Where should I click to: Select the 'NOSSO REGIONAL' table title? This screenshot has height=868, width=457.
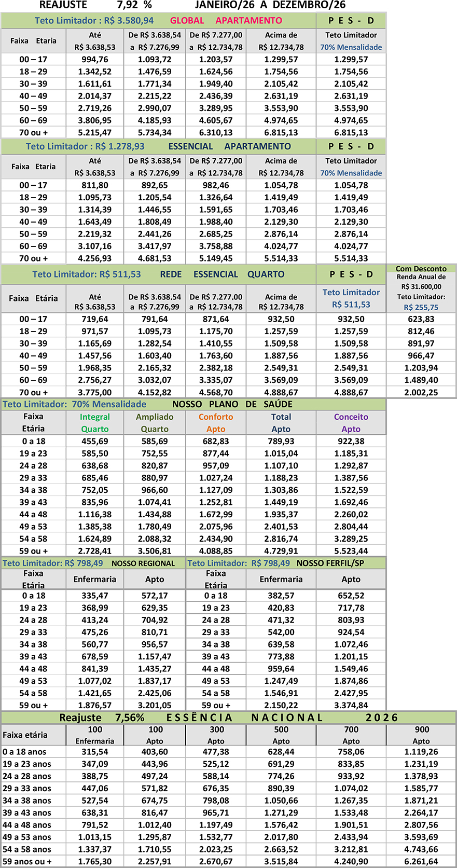click(143, 563)
